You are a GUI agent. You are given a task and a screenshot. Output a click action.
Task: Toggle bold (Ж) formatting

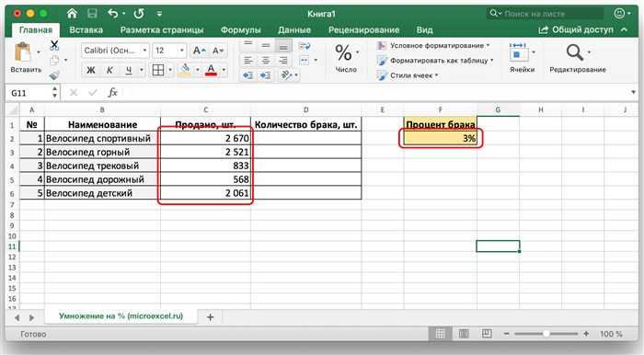pyautogui.click(x=91, y=70)
